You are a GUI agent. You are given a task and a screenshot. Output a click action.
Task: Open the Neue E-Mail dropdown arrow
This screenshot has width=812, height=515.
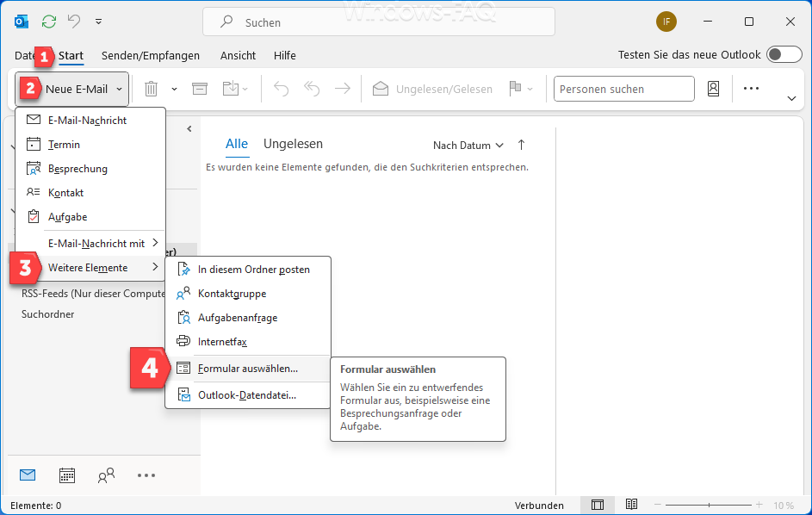click(120, 89)
